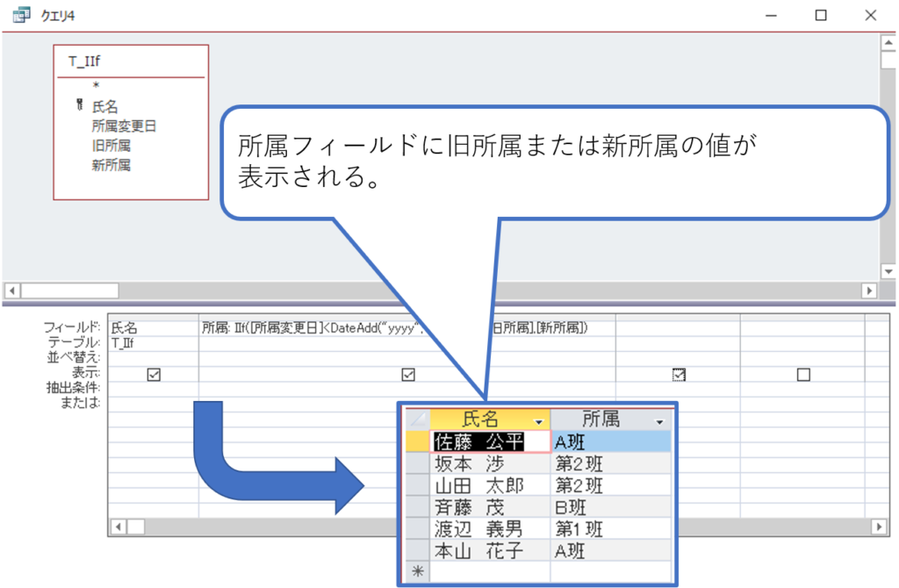Click the row selector for 佐藤 公平
This screenshot has width=899, height=588.
click(417, 441)
